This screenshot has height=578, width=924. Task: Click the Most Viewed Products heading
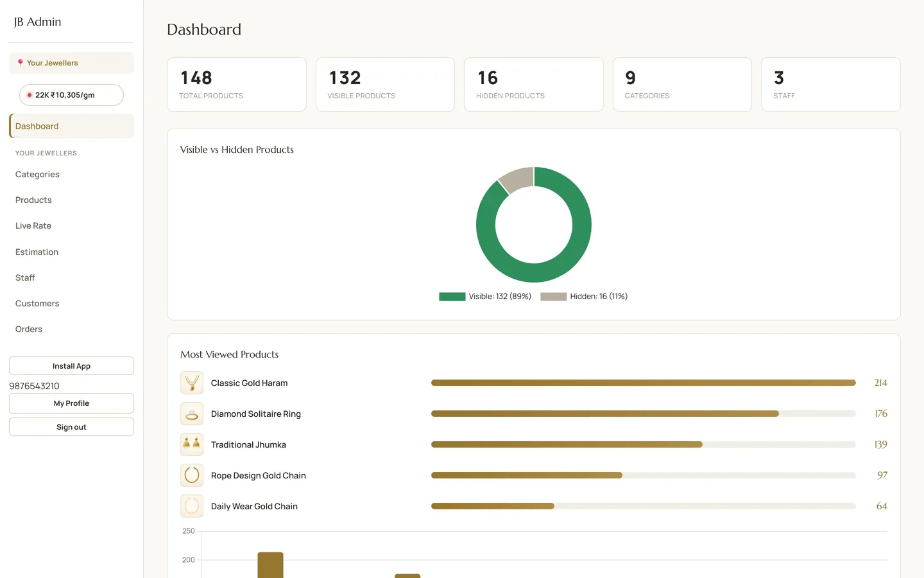click(x=230, y=355)
